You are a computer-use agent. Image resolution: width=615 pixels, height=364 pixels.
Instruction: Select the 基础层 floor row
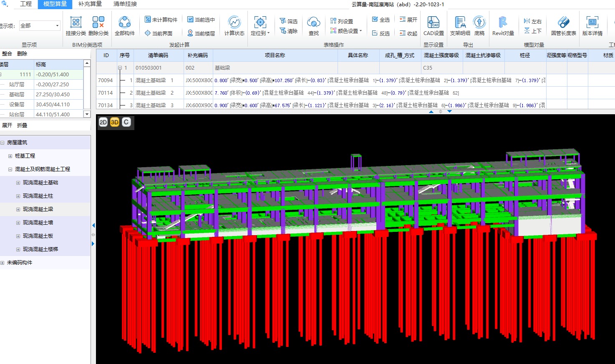pos(17,95)
